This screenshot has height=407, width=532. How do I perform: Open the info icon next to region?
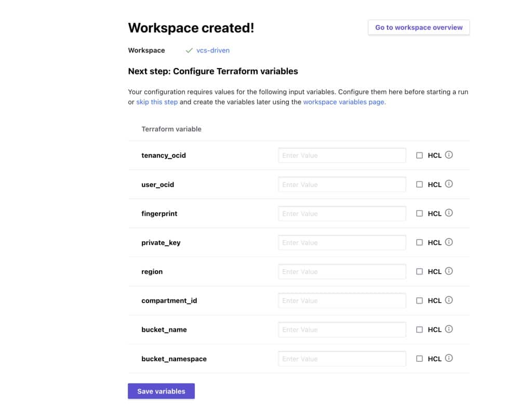pos(450,271)
